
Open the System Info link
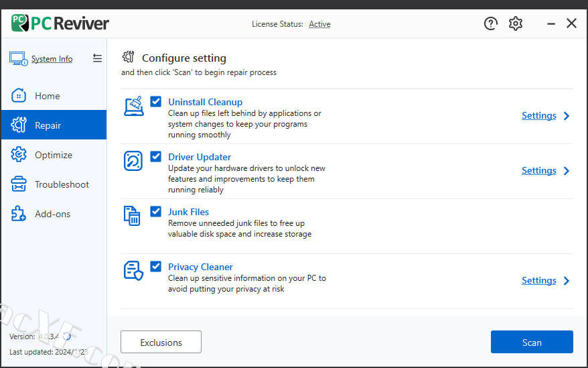coord(52,59)
